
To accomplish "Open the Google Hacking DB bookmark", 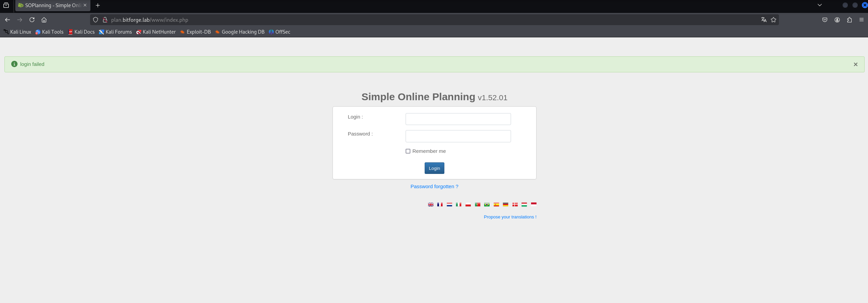I will (240, 32).
